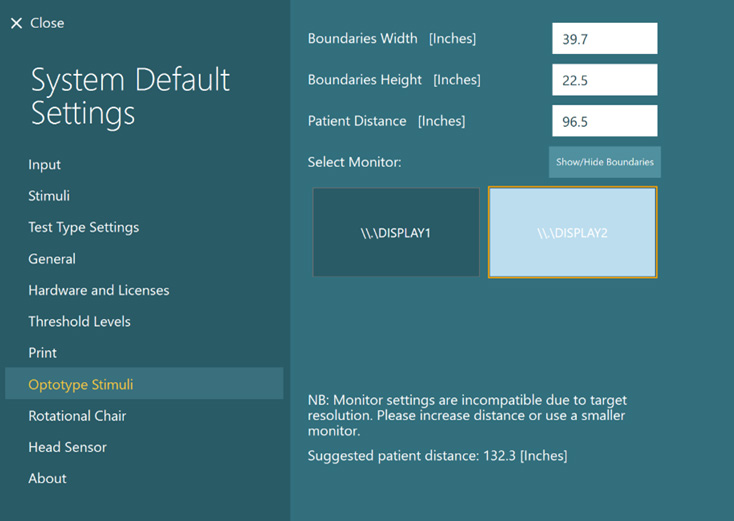The image size is (734, 521).
Task: Click the Patient Distance label
Action: [387, 121]
